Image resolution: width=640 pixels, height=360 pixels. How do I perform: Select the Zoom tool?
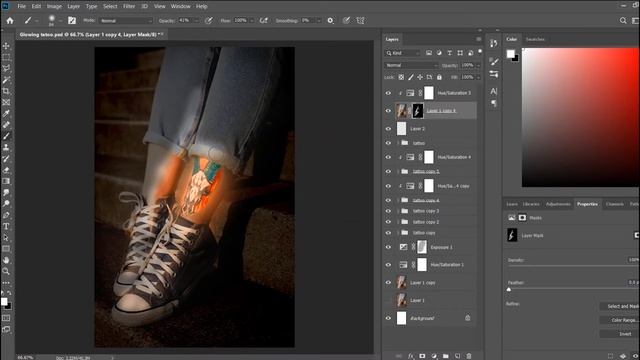tap(6, 271)
